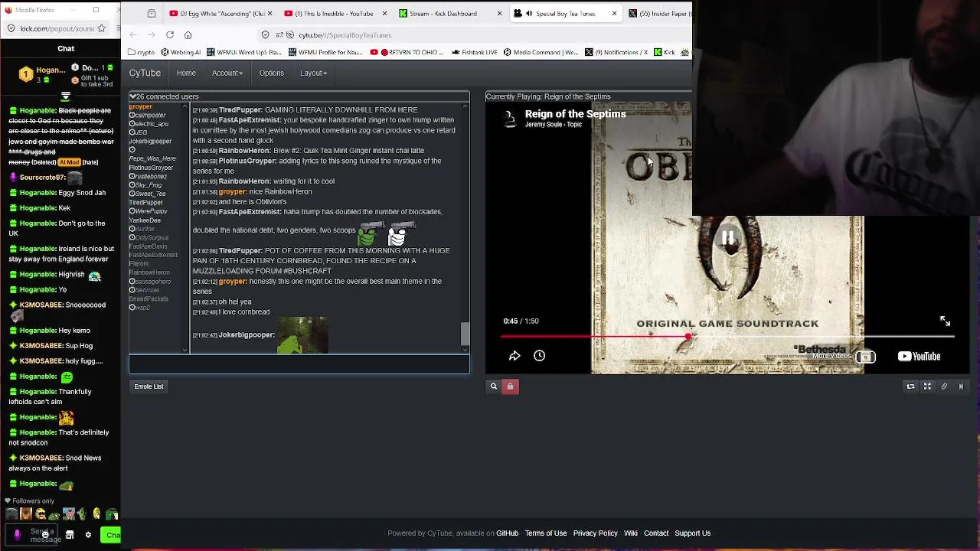
Task: Open Kick chat emoji picker
Action: coord(45,535)
